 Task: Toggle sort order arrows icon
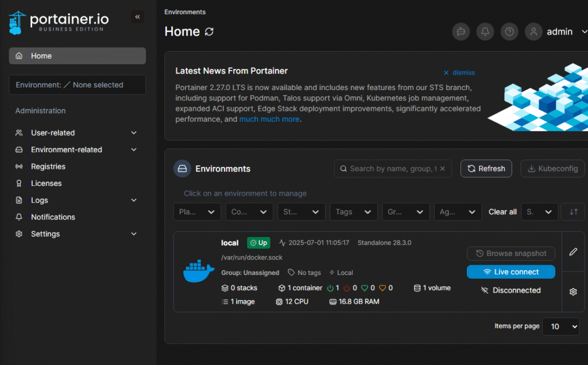(x=573, y=212)
